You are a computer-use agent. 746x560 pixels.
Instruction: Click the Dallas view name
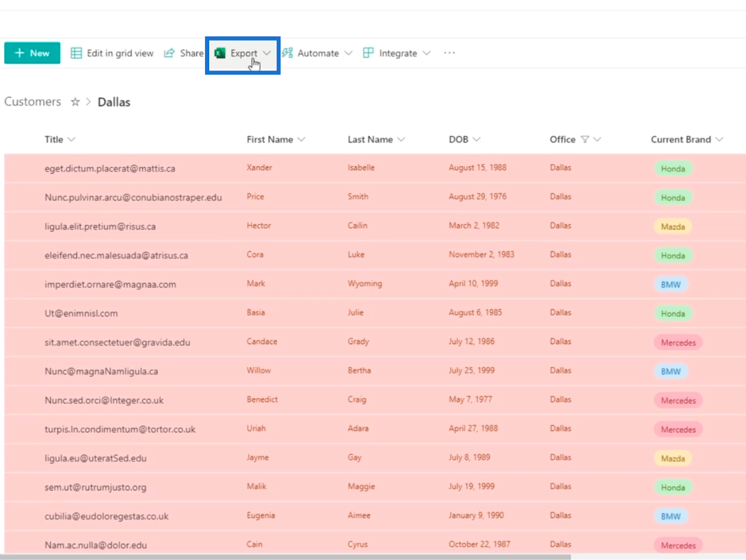click(114, 102)
